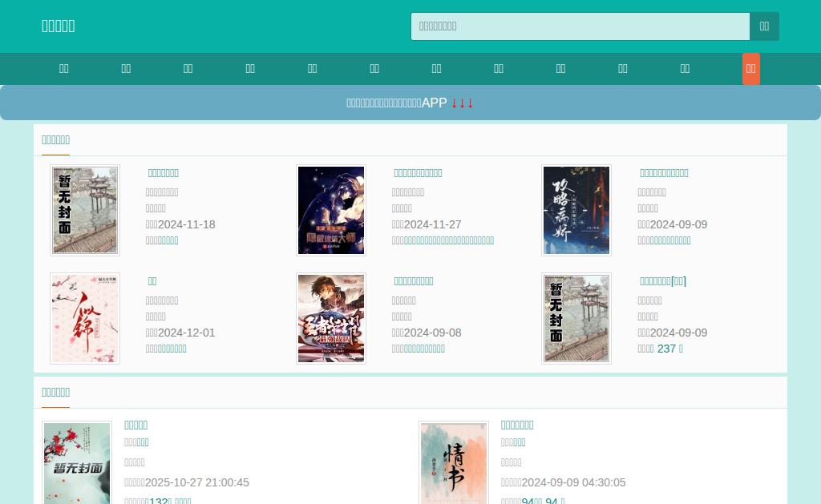Image resolution: width=821 pixels, height=504 pixels.
Task: Open the plum blossom 暂无封面 cover thumbnail
Action: click(77, 462)
